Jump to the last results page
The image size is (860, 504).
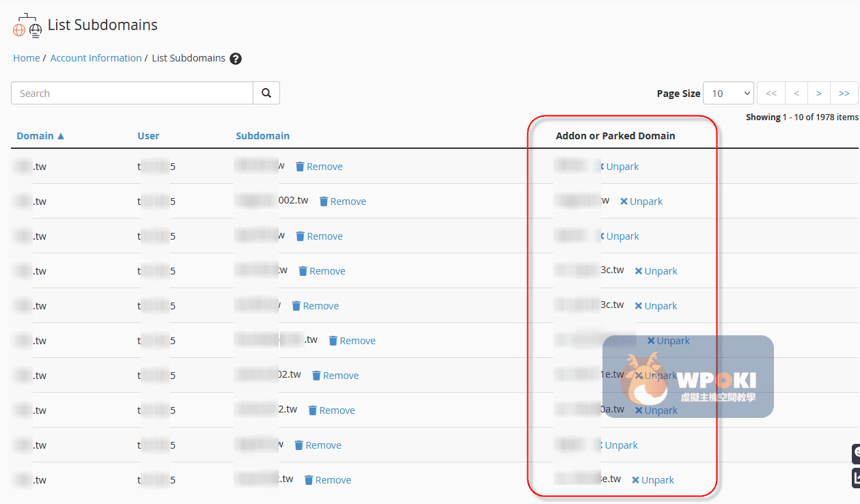coord(844,94)
